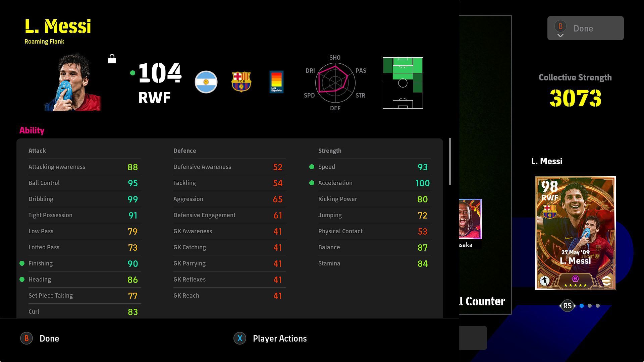Select the RS indicator icon bottom right
The height and width of the screenshot is (362, 644).
coord(567,306)
